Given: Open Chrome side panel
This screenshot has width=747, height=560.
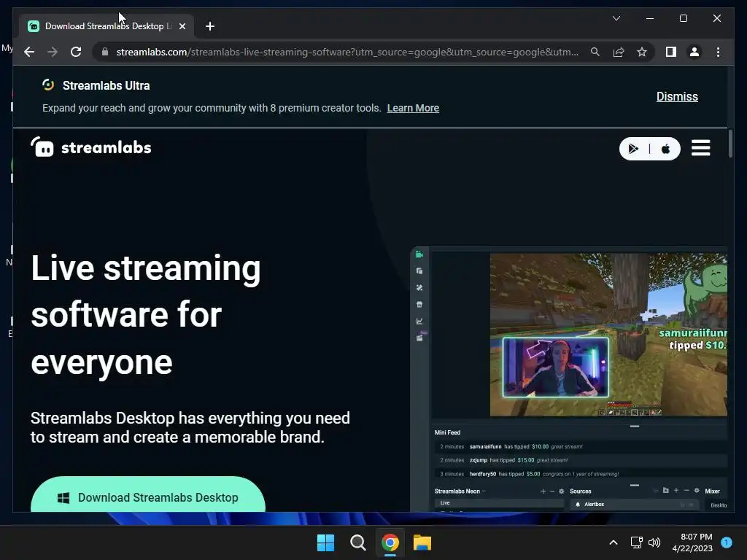Looking at the screenshot, I should pyautogui.click(x=671, y=52).
